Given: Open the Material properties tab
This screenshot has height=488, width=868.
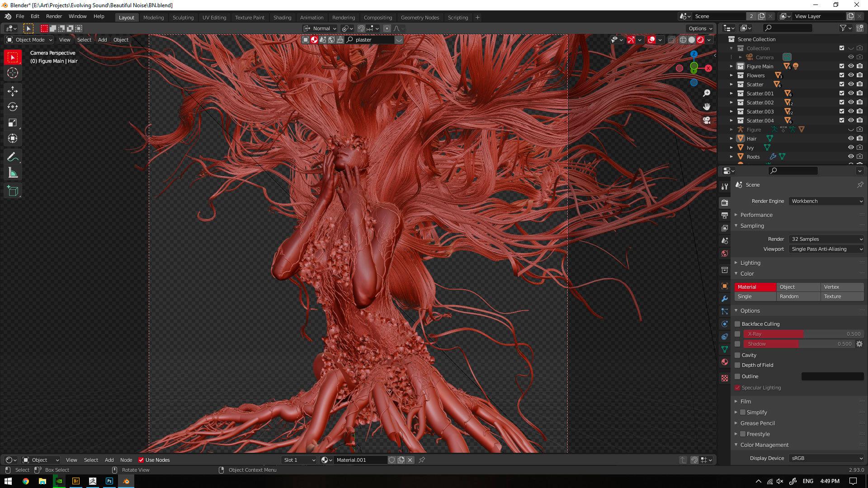Looking at the screenshot, I should point(725,362).
